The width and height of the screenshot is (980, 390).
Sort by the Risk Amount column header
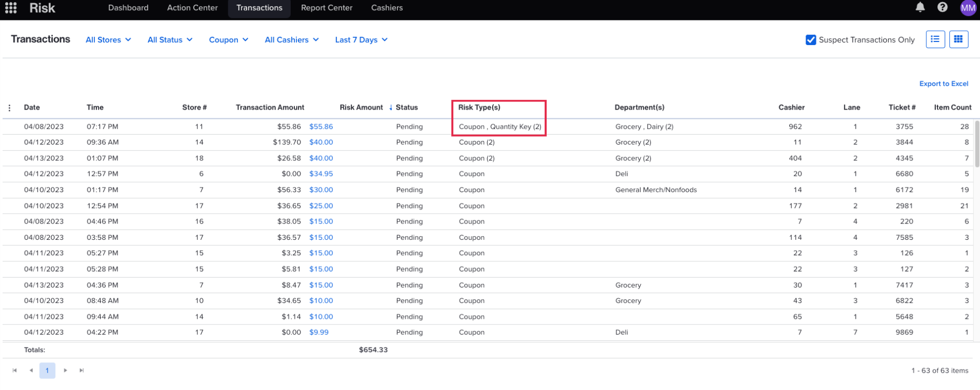click(361, 108)
